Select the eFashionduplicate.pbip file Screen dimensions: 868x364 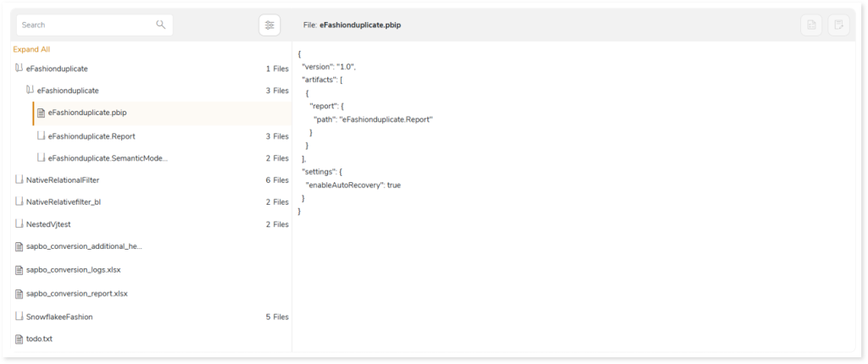pos(88,113)
